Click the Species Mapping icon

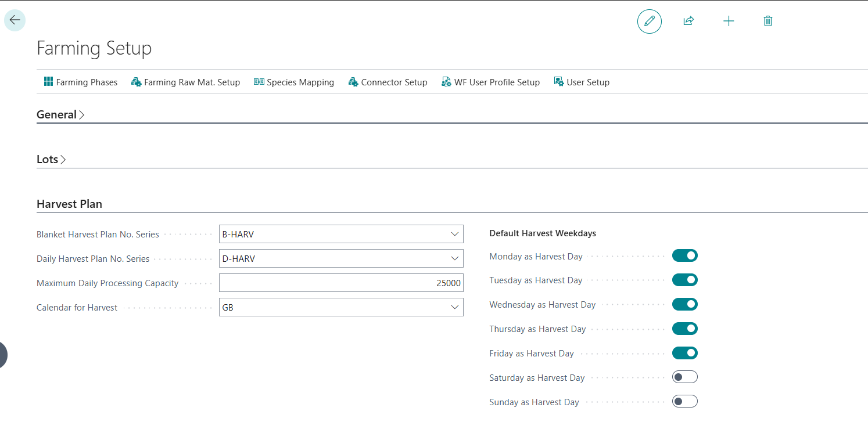(x=259, y=82)
